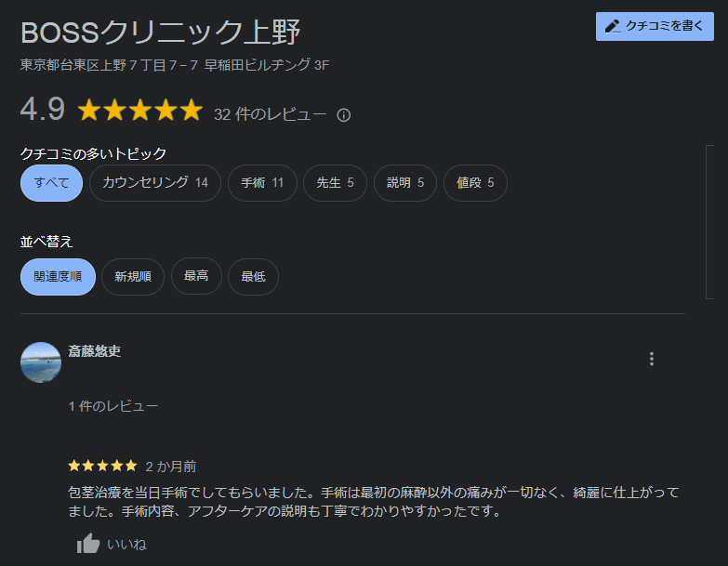This screenshot has width=728, height=566.
Task: Select the すべて topic filter
Action: pos(52,183)
